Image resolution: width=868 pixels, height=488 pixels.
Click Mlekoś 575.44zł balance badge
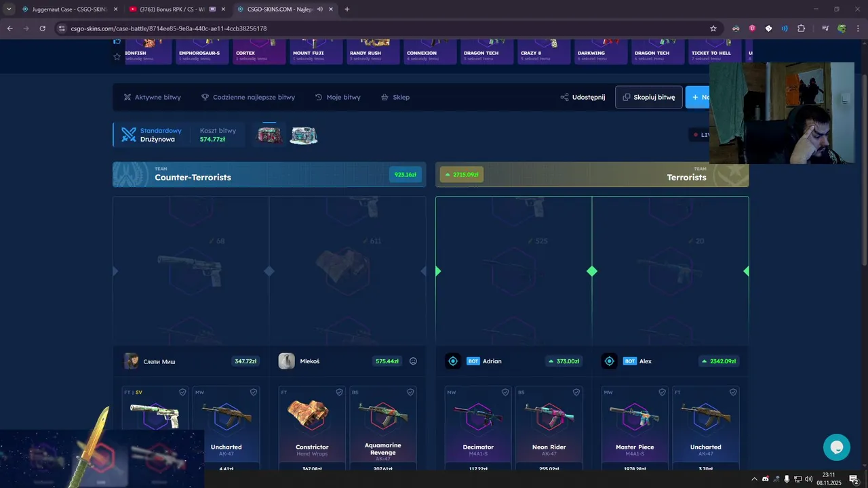(387, 361)
